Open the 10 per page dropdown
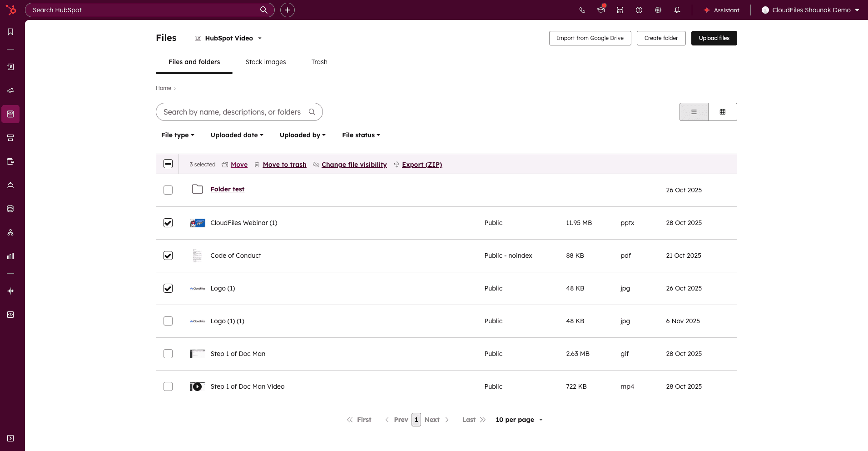The width and height of the screenshot is (868, 451). pos(519,420)
